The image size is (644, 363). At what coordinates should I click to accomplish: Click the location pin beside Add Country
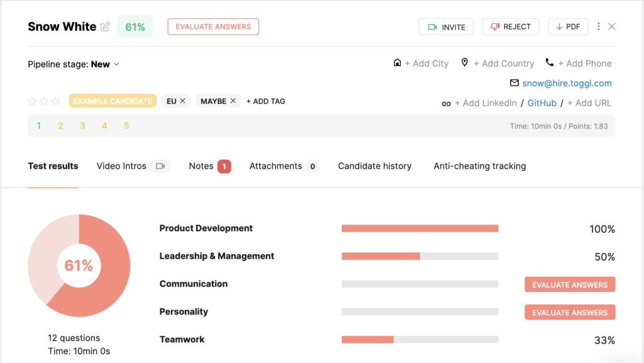click(464, 62)
